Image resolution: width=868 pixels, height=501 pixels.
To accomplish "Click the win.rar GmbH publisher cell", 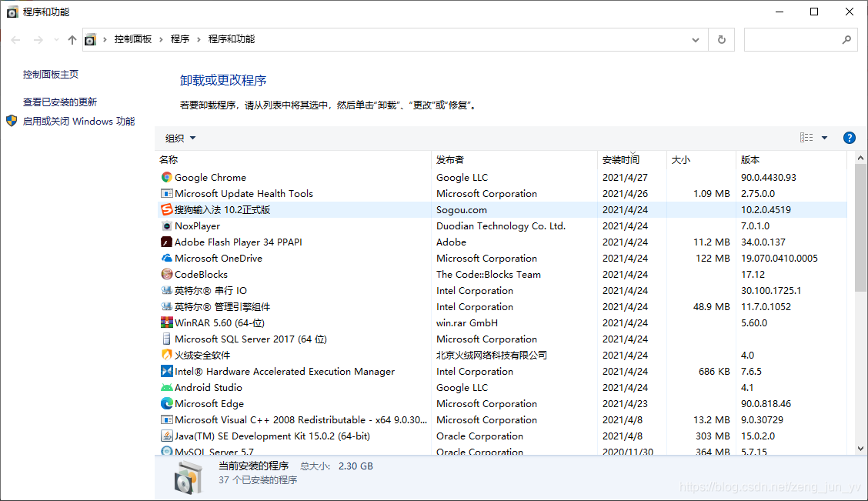I will [x=466, y=322].
